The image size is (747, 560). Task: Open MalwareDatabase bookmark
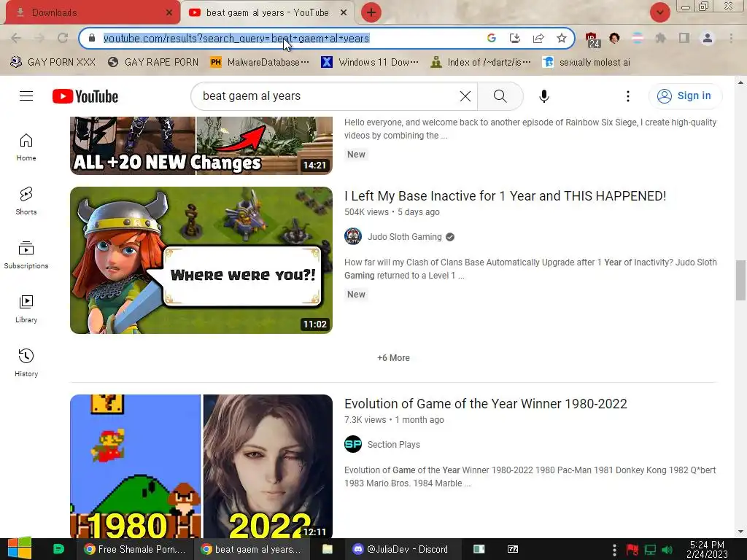click(x=260, y=63)
